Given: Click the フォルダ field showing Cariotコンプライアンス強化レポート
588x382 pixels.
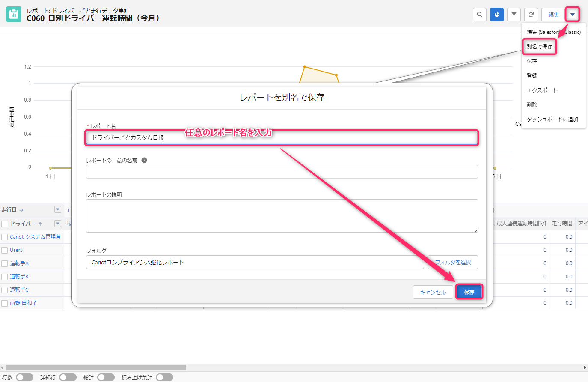Looking at the screenshot, I should coord(255,262).
